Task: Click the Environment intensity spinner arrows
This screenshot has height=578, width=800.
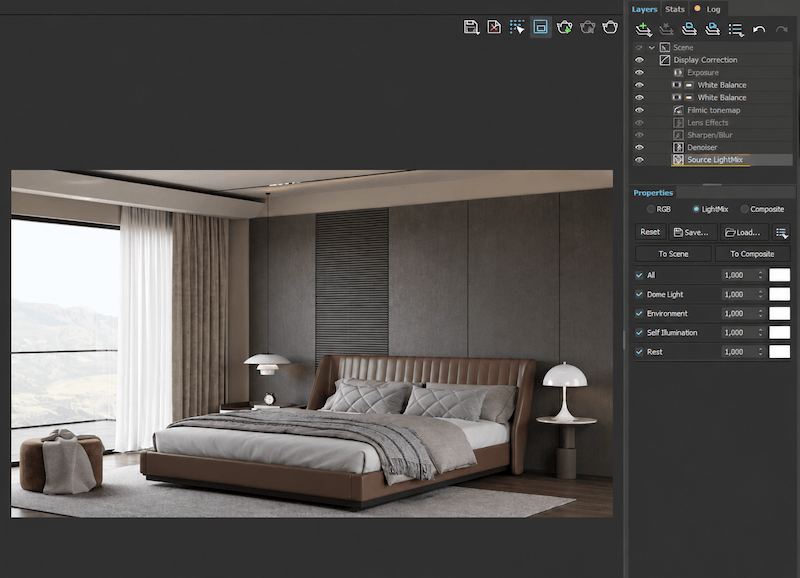Action: click(x=760, y=313)
